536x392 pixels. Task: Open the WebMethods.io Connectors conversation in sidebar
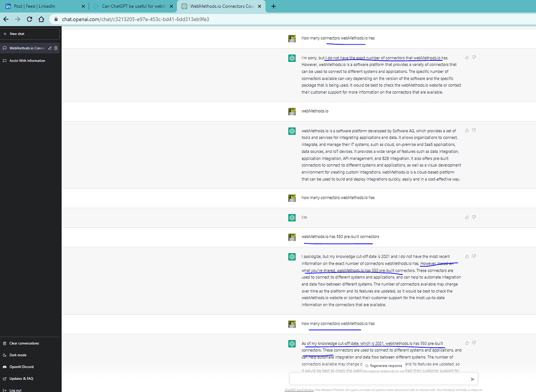click(x=27, y=48)
